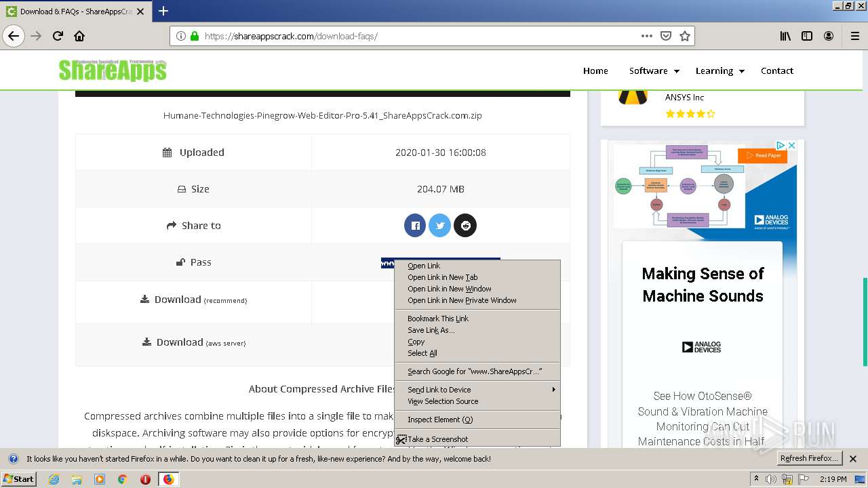Open the Library icon in the toolbar
Viewport: 868px width, 488px height.
click(x=785, y=36)
